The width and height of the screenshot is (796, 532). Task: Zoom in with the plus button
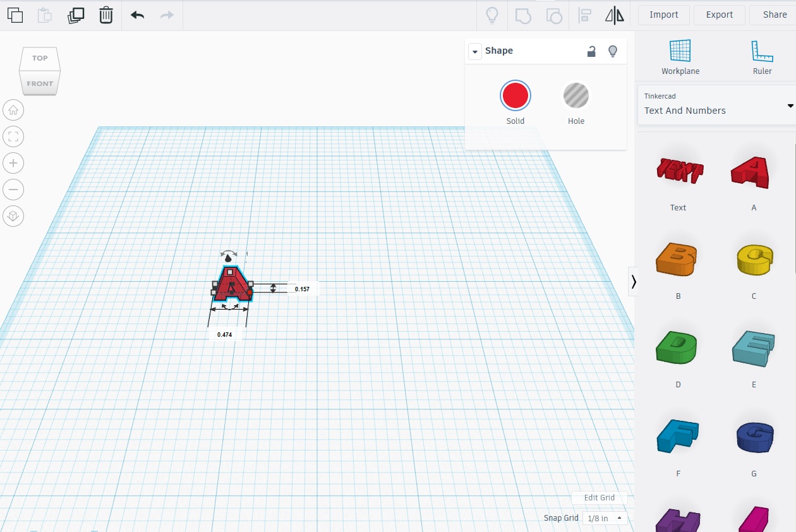click(13, 163)
